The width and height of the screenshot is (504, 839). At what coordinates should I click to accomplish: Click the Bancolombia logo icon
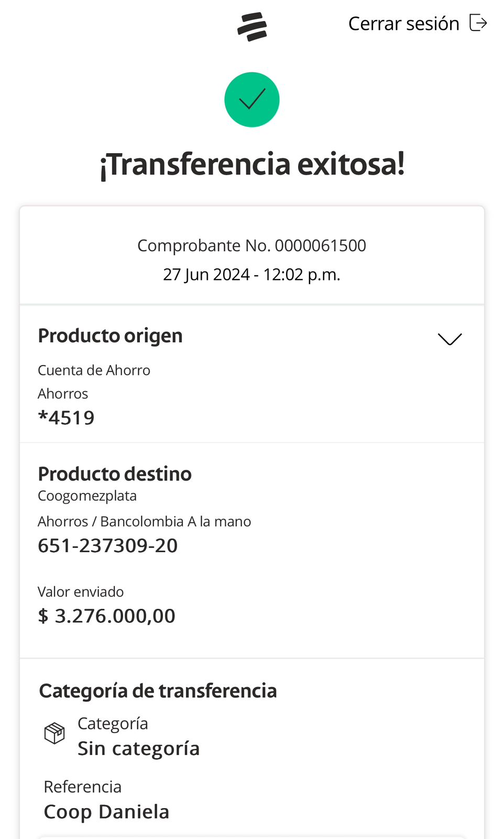pyautogui.click(x=252, y=27)
